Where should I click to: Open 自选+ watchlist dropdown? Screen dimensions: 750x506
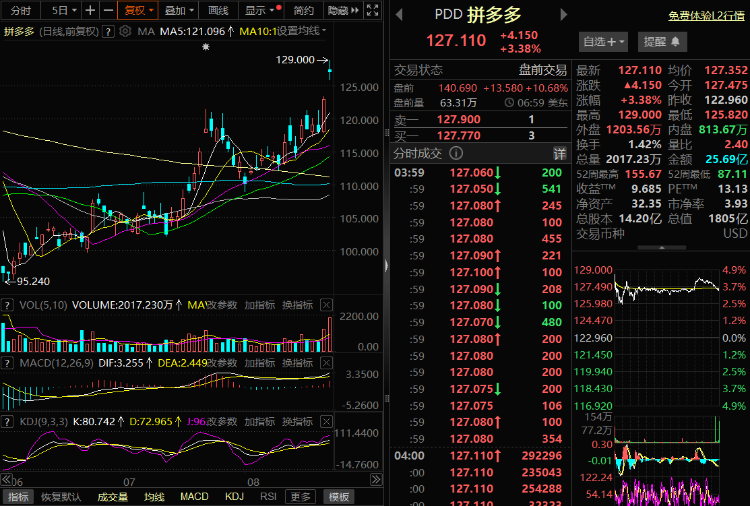(603, 42)
